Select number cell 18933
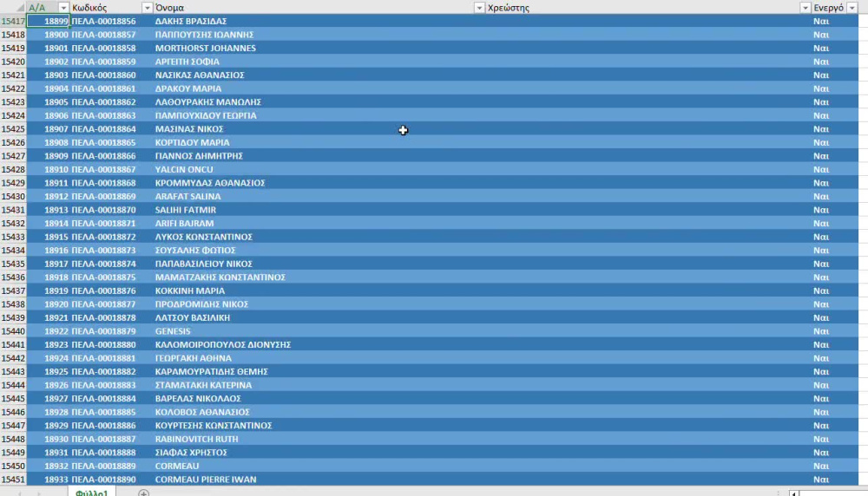The image size is (868, 496). 48,480
